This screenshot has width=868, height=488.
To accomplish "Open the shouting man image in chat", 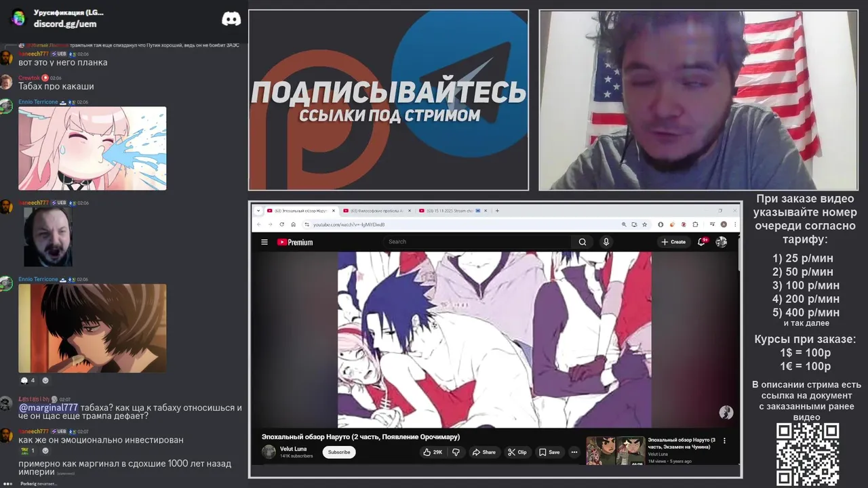I will tap(48, 237).
